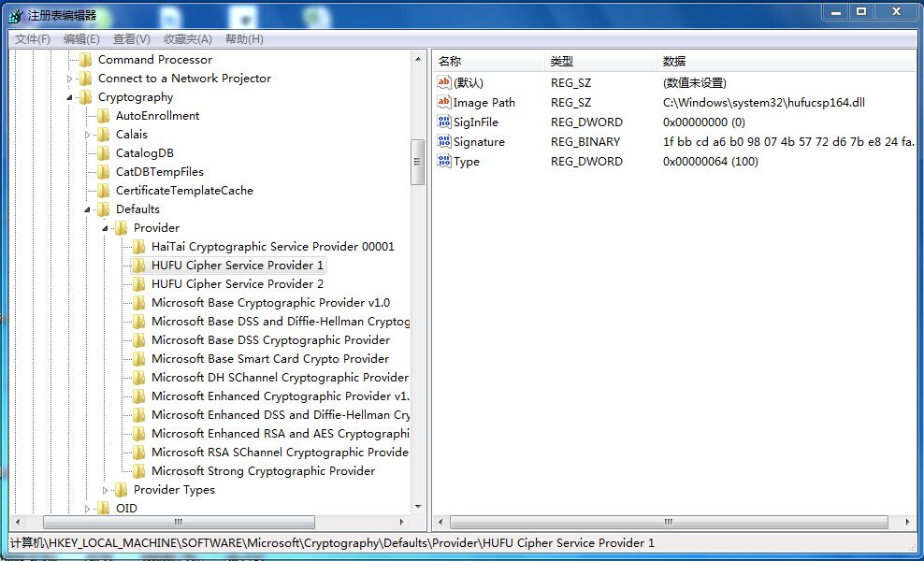Viewport: 924px width, 561px height.
Task: Expand the Provider Types node
Action: click(106, 490)
